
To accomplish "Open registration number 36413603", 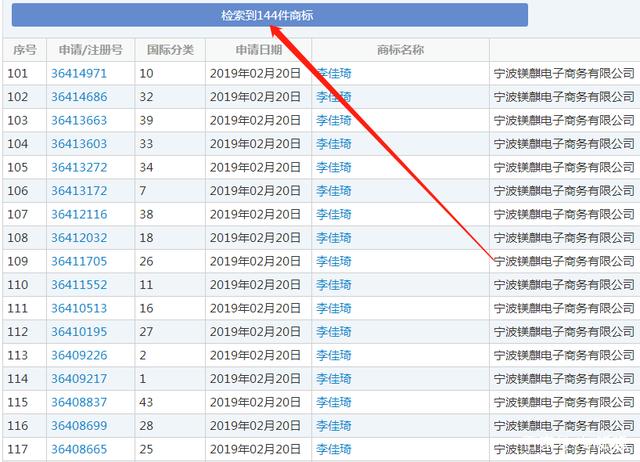I will point(79,144).
